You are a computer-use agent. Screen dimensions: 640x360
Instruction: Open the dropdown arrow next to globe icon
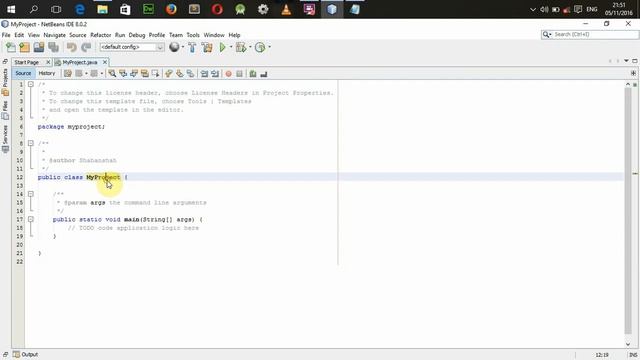(x=182, y=47)
